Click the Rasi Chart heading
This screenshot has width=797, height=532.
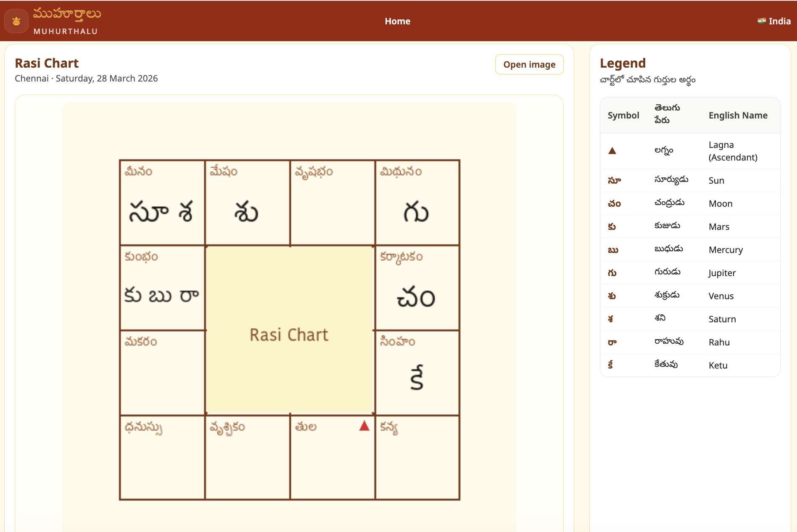[x=46, y=63]
